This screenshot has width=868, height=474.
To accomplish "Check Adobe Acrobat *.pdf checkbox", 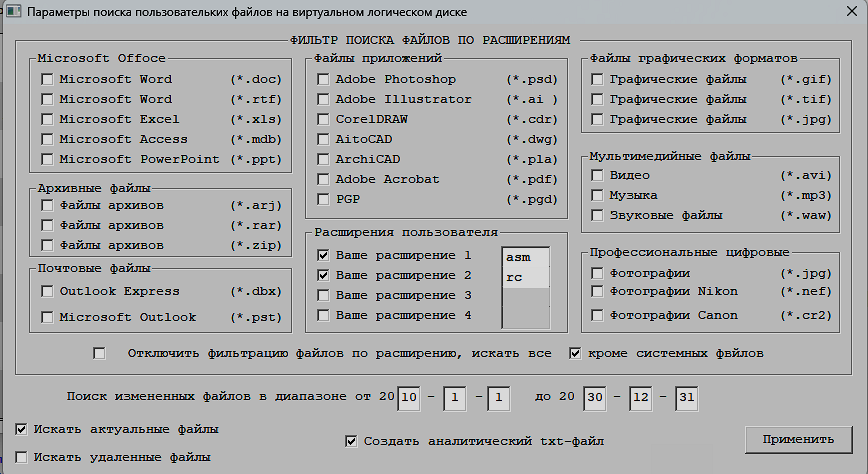I will (x=323, y=179).
